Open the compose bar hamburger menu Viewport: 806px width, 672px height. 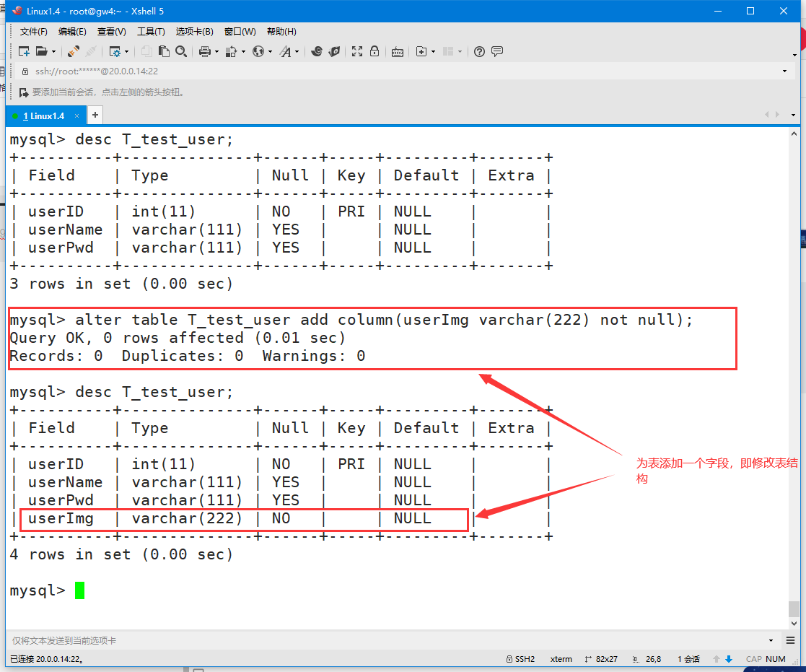[791, 641]
